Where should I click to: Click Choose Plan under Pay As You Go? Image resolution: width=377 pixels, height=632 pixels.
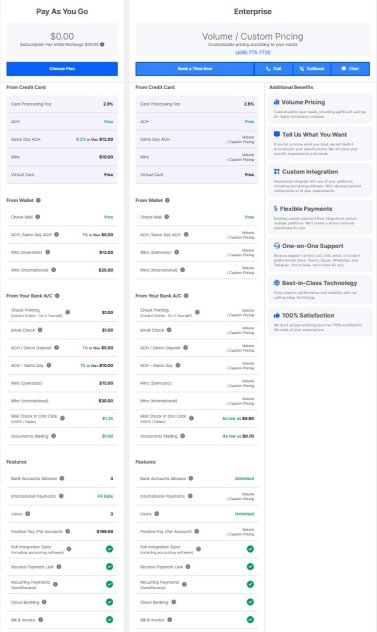click(x=62, y=69)
